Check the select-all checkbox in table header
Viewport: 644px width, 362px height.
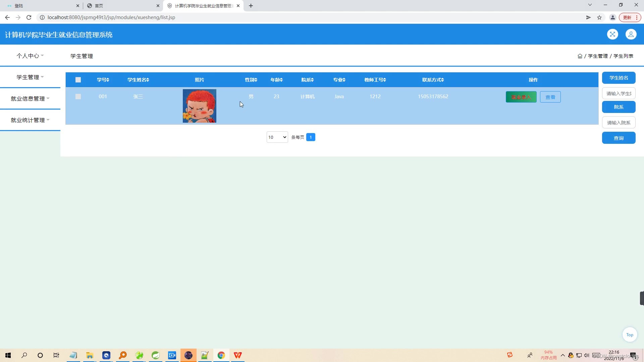click(x=78, y=80)
